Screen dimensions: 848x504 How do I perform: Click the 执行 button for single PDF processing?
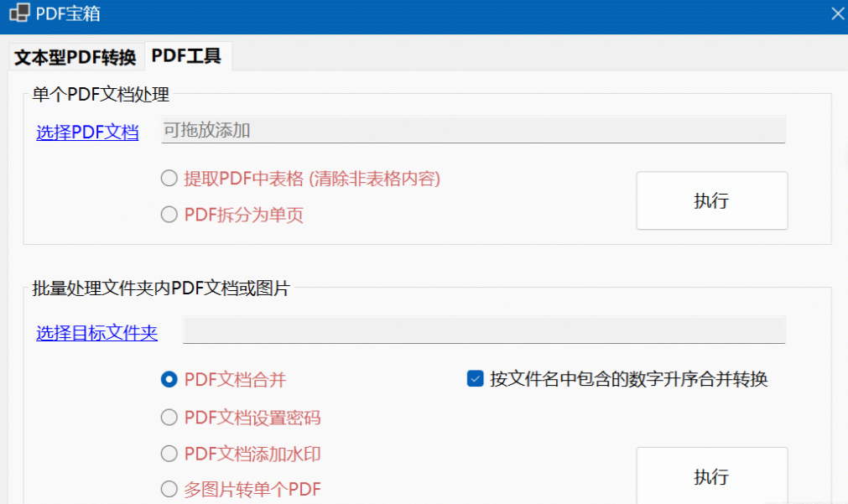click(x=711, y=200)
